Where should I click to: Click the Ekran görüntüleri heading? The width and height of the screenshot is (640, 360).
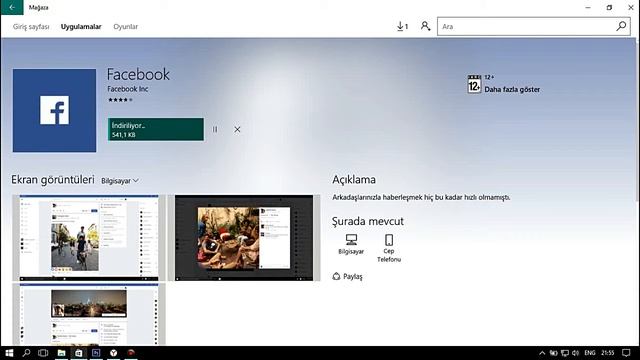tap(53, 180)
